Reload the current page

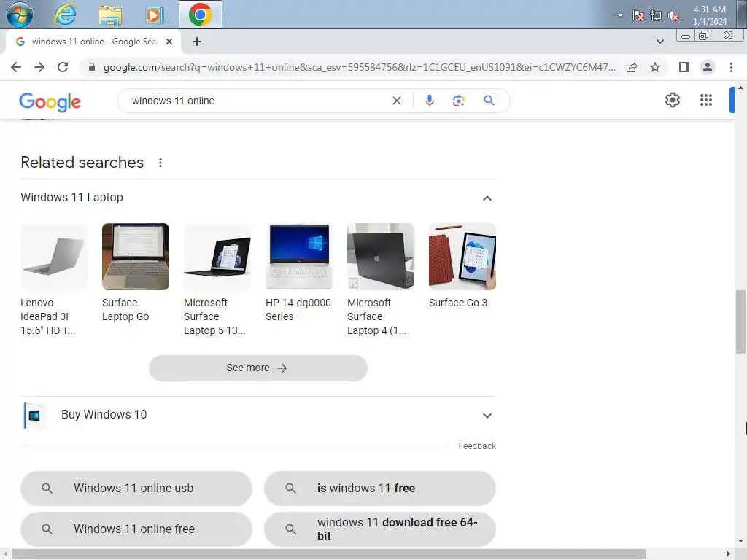click(63, 67)
